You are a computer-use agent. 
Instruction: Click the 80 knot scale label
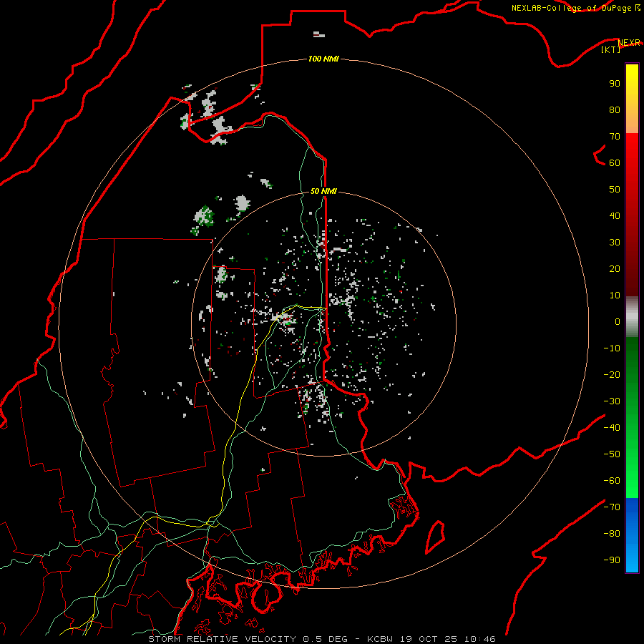tap(615, 110)
